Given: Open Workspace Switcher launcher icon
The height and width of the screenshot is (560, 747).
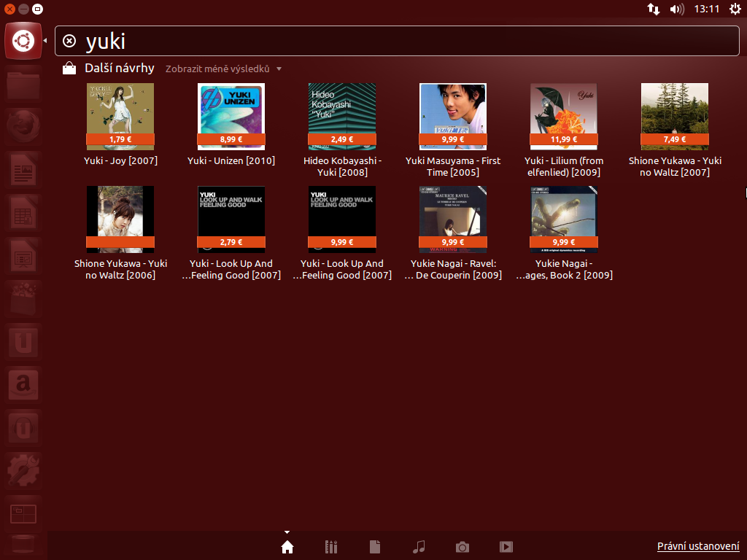Looking at the screenshot, I should point(23,514).
